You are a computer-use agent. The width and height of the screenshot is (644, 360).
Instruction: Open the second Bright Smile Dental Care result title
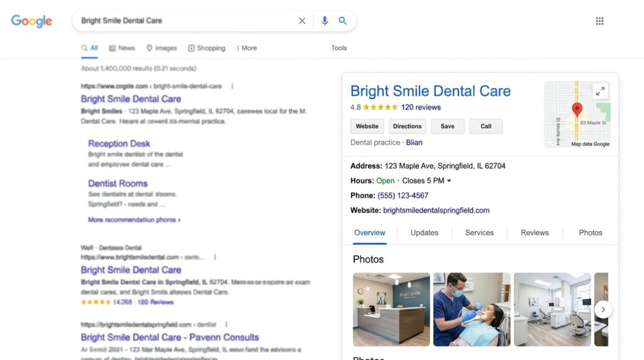(x=131, y=270)
